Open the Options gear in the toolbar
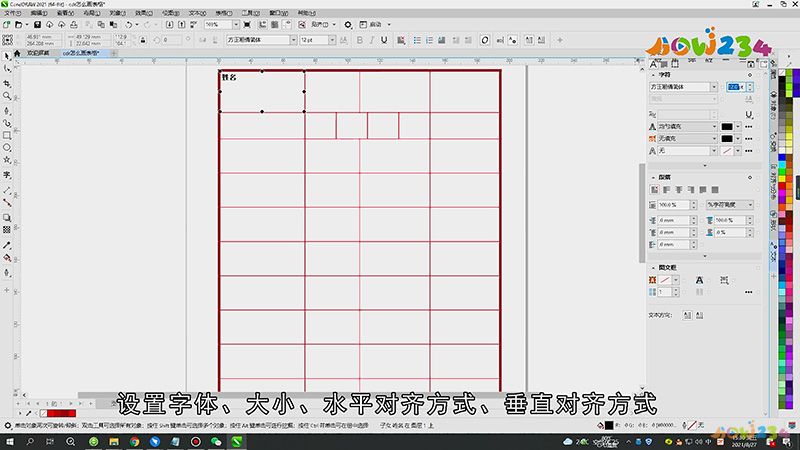 coord(348,24)
